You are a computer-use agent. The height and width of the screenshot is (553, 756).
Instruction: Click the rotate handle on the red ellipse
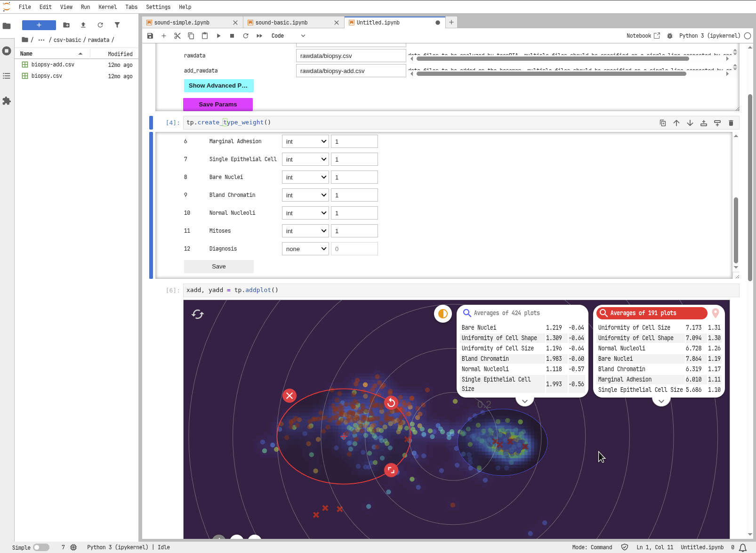point(391,403)
